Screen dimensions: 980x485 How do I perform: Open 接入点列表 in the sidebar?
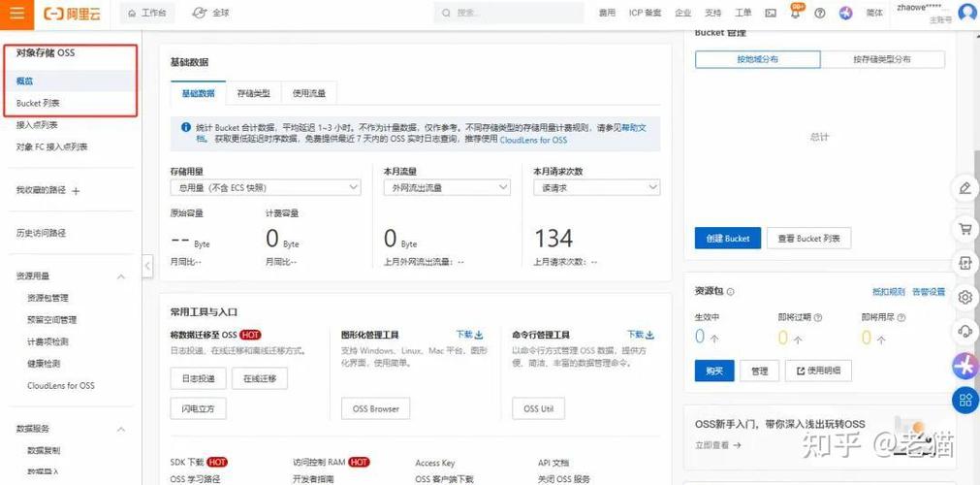tap(37, 125)
